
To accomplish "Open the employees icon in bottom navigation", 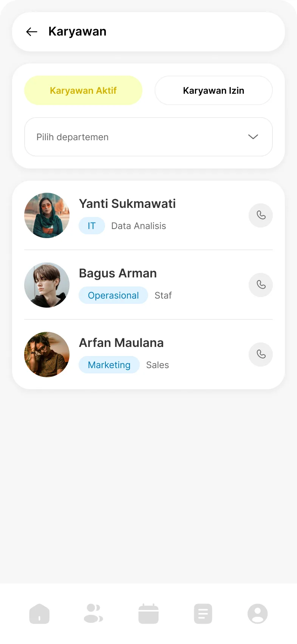I will 93,613.
